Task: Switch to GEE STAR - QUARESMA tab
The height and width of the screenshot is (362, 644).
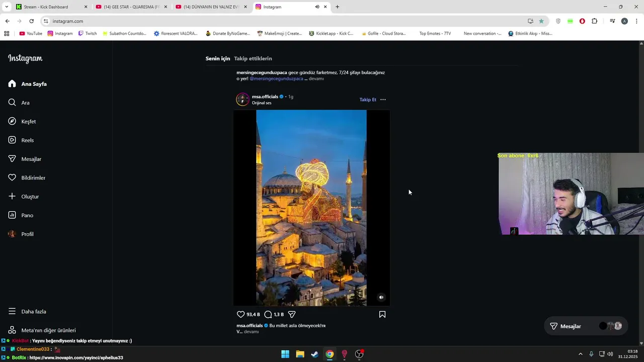Action: point(132,7)
